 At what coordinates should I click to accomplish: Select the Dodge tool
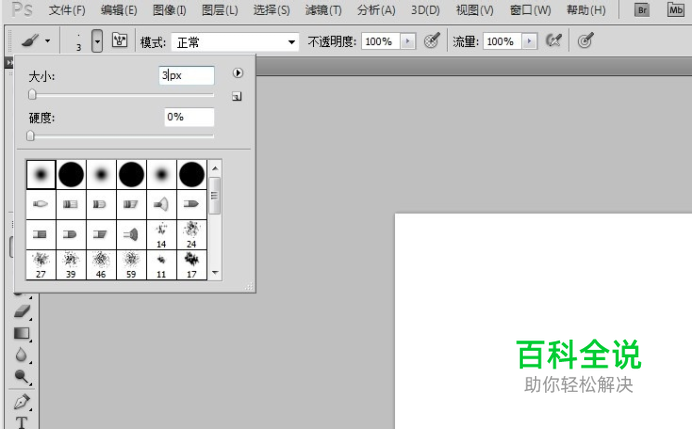[x=21, y=376]
